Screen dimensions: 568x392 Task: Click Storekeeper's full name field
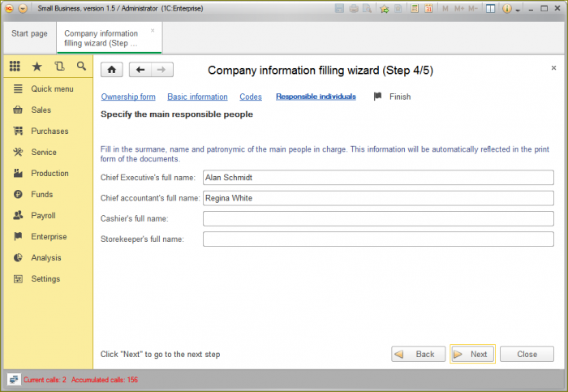[378, 239]
